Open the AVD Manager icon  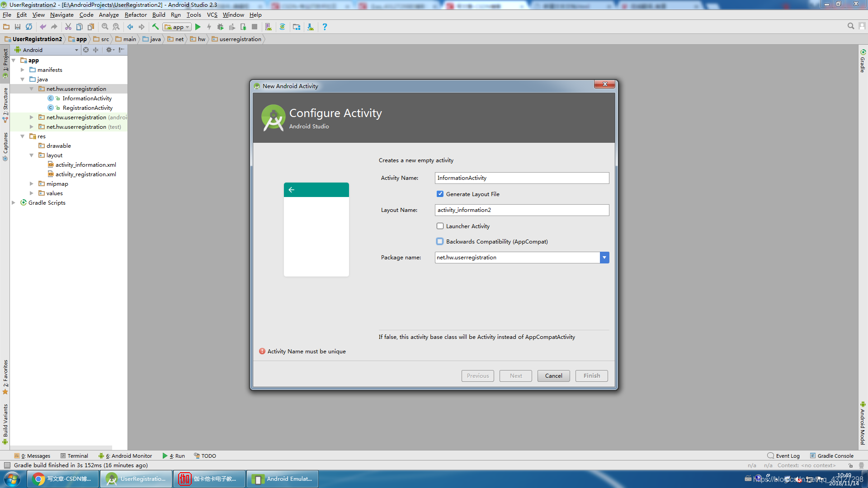269,27
